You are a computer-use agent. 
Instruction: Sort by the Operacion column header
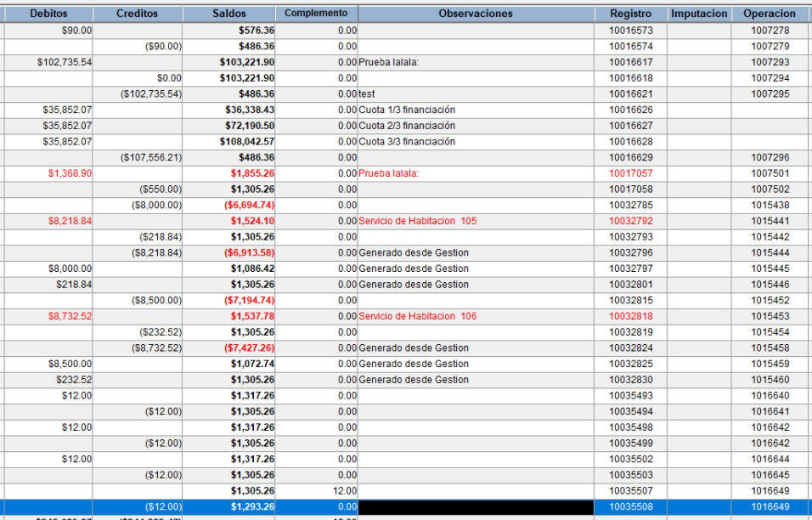coord(770,14)
